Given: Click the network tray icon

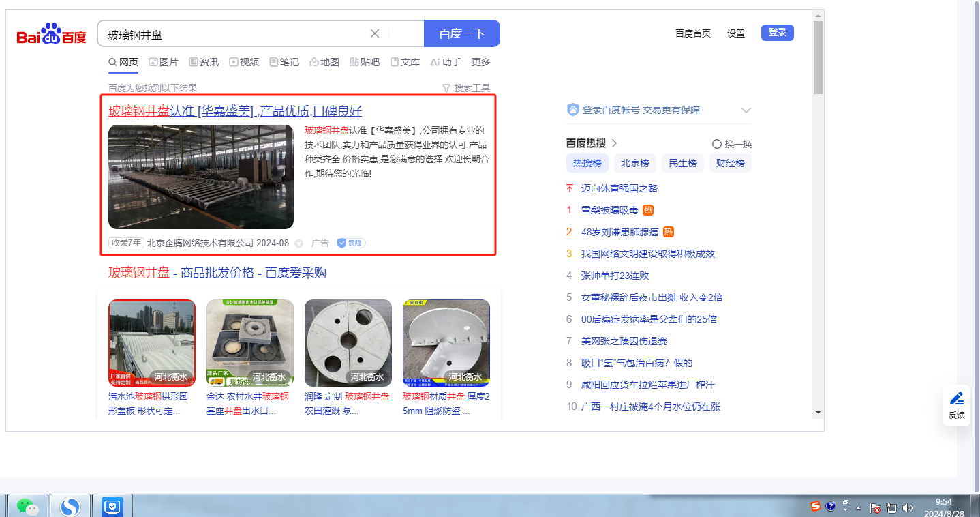Looking at the screenshot, I should coord(891,508).
